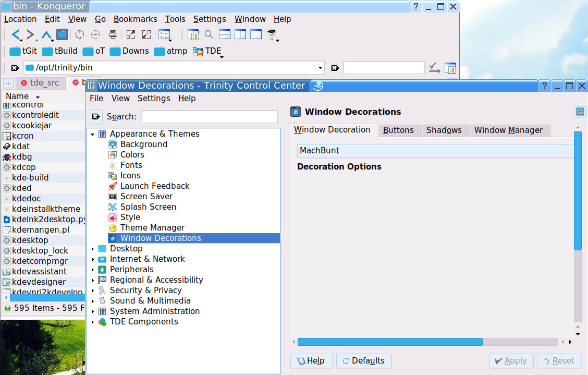Screen dimensions: 588x375
Task: Open the Settings menu in Control Center
Action: 154,98
